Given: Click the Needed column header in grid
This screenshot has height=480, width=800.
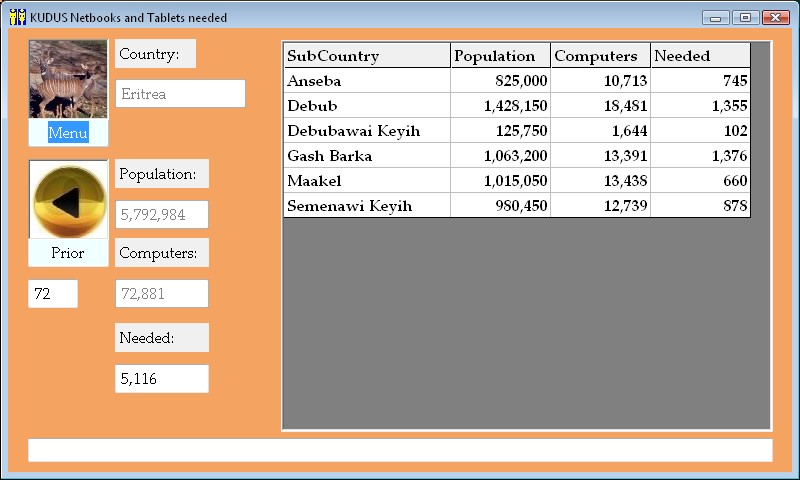Looking at the screenshot, I should 700,55.
